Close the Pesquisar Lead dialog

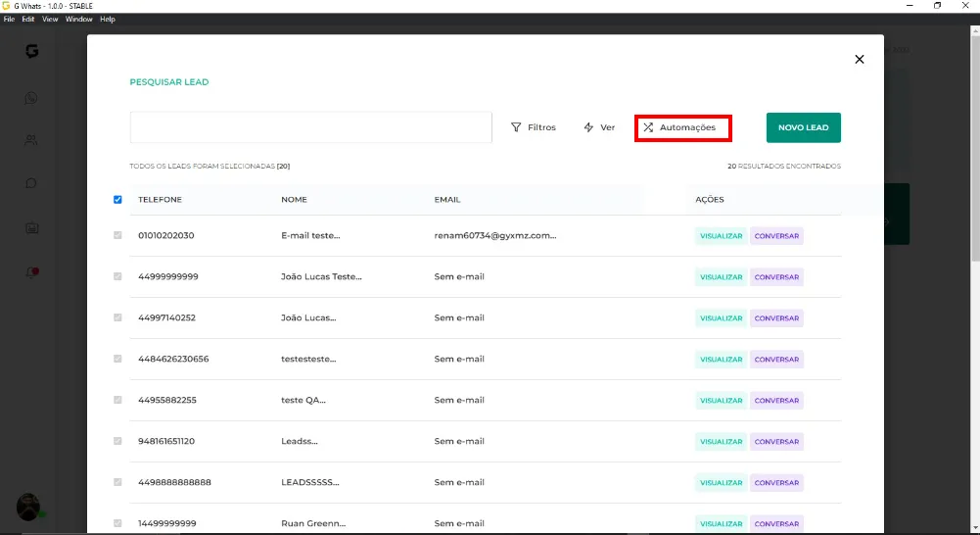pyautogui.click(x=860, y=59)
